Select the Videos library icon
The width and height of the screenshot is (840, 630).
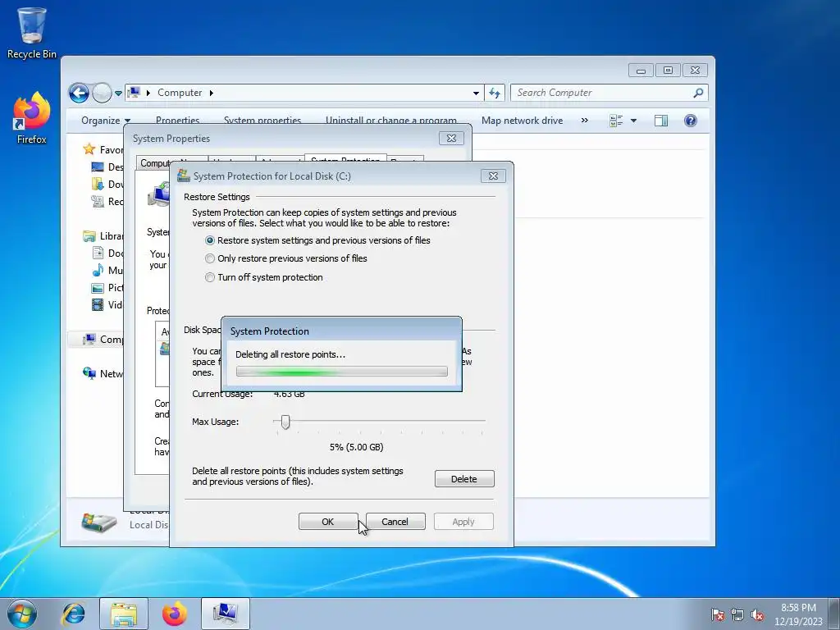(x=98, y=305)
